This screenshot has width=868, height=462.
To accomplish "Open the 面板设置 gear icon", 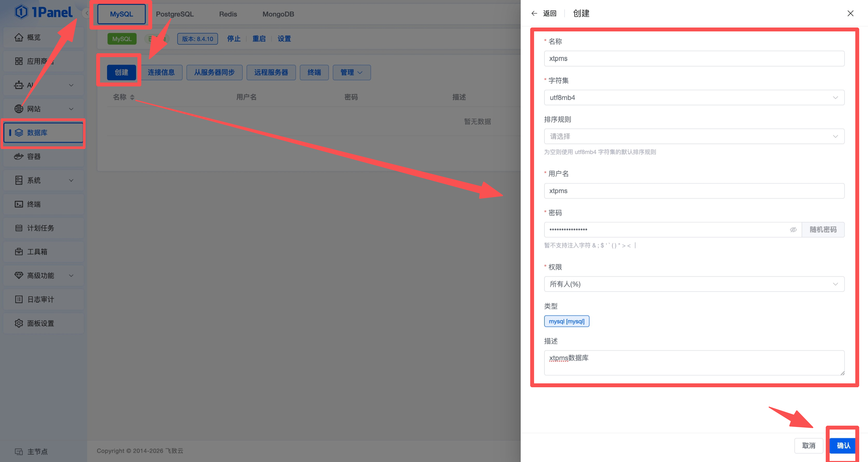I will coord(19,323).
